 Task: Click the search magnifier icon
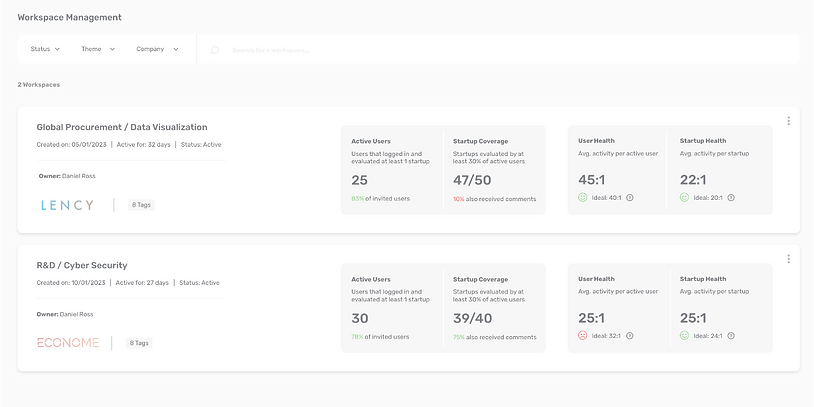click(x=214, y=50)
